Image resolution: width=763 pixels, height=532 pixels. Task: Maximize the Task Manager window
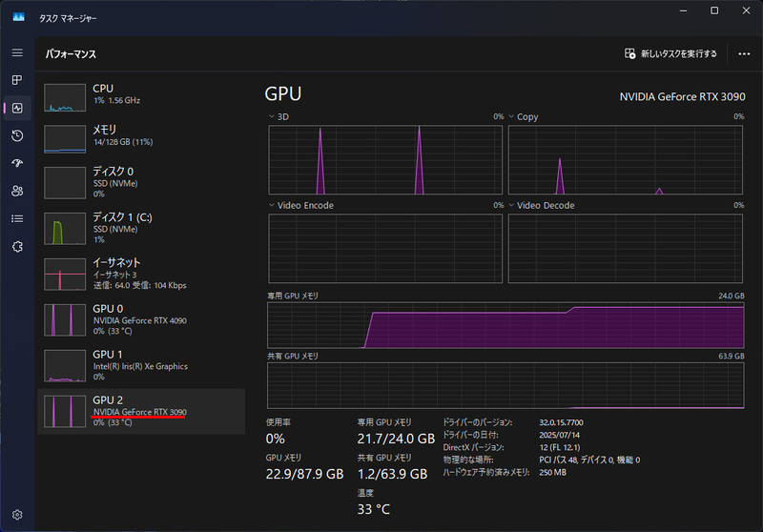714,10
